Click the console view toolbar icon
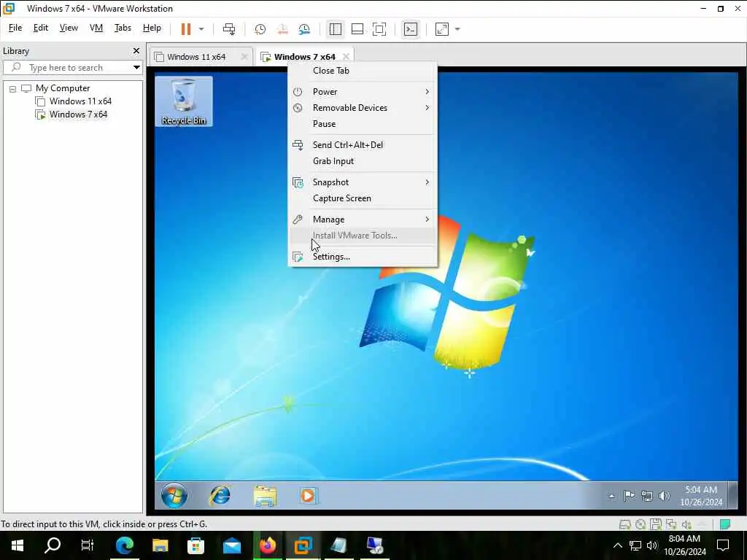The image size is (747, 560). coord(411,29)
